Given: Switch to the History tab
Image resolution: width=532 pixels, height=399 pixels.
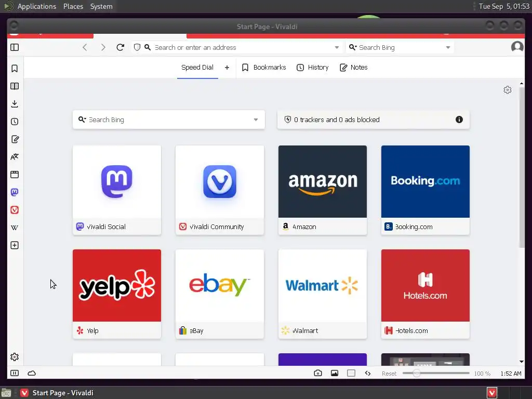Looking at the screenshot, I should click(313, 67).
